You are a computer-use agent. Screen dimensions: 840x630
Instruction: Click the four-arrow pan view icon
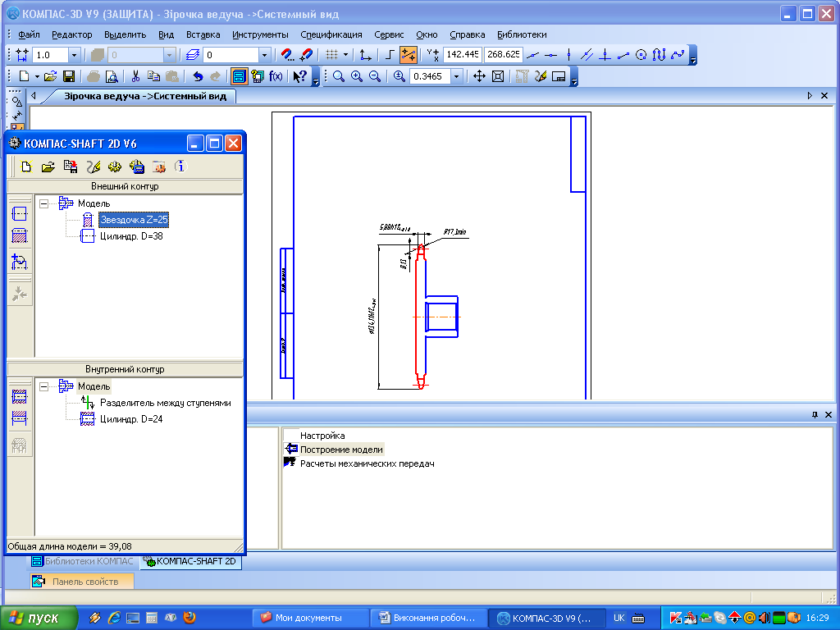click(479, 76)
